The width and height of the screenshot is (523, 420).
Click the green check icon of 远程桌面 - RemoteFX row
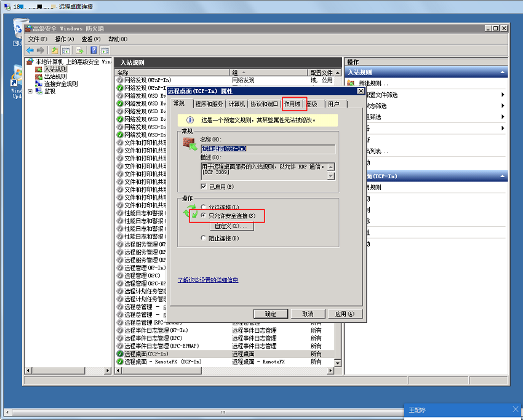120,362
